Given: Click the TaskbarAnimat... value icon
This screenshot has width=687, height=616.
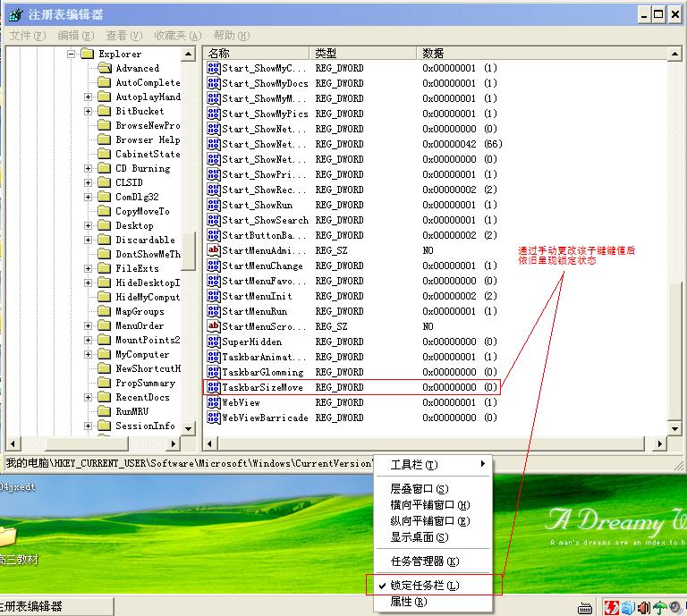Looking at the screenshot, I should pyautogui.click(x=214, y=357).
